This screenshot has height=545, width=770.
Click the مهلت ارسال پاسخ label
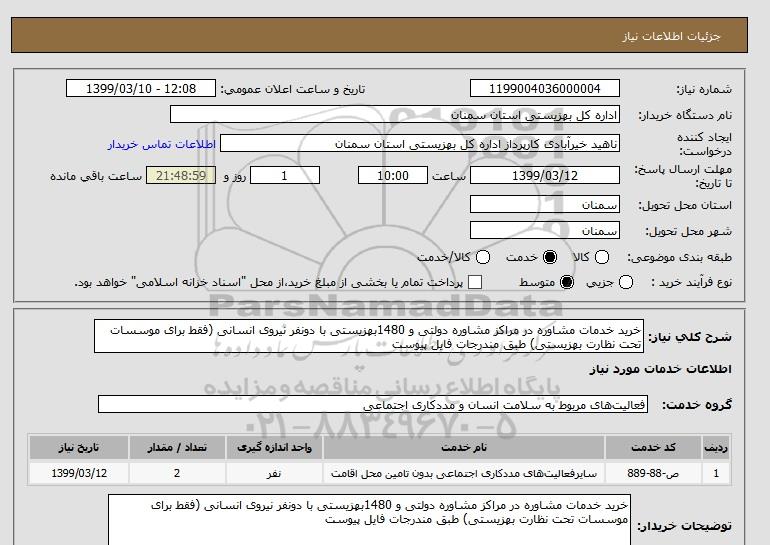(x=683, y=176)
